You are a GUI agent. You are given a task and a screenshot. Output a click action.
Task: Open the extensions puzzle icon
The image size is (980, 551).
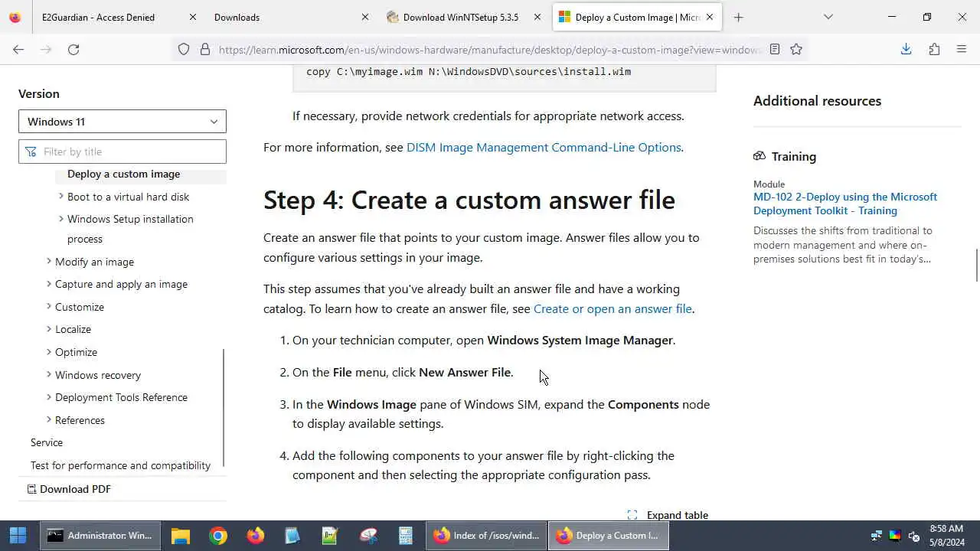point(934,49)
